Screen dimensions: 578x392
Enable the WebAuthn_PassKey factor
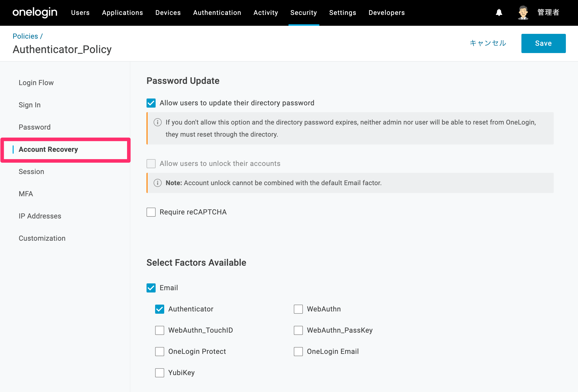298,330
